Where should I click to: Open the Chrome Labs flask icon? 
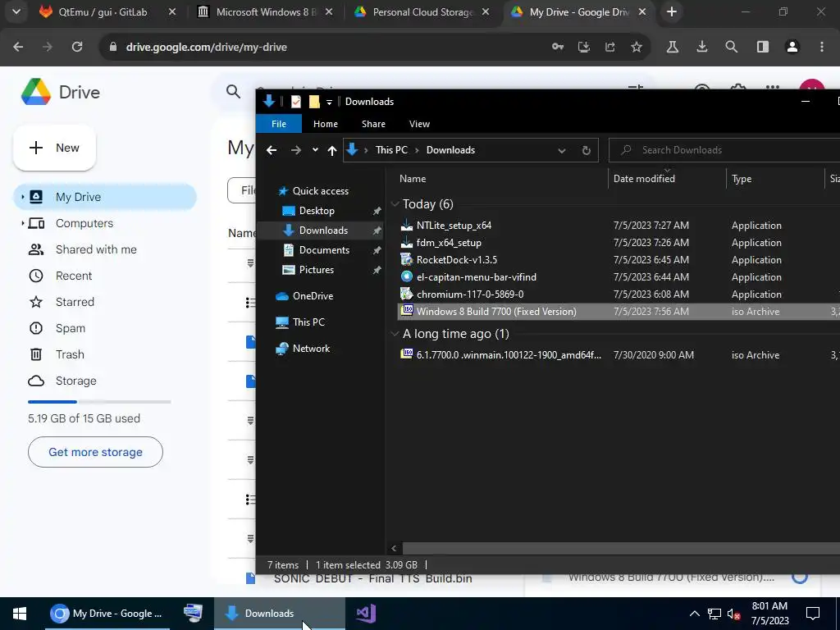coord(673,47)
